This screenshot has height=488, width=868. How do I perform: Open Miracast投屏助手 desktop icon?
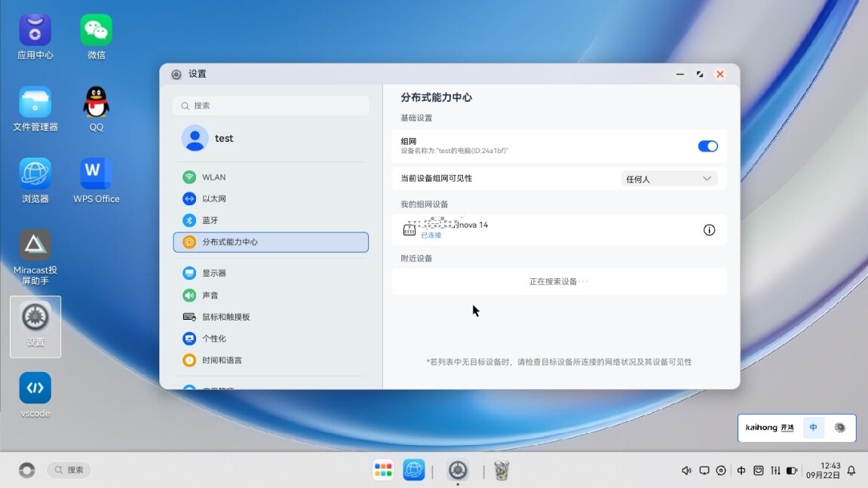[35, 257]
